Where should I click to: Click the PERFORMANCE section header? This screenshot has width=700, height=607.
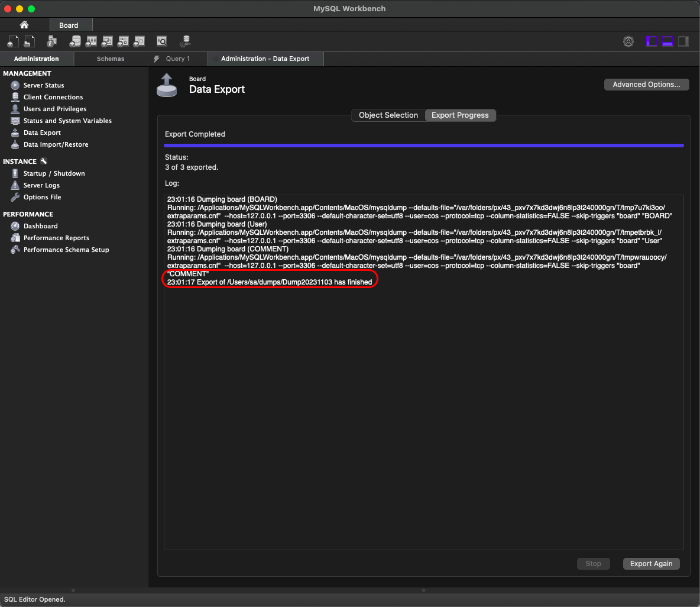(28, 214)
